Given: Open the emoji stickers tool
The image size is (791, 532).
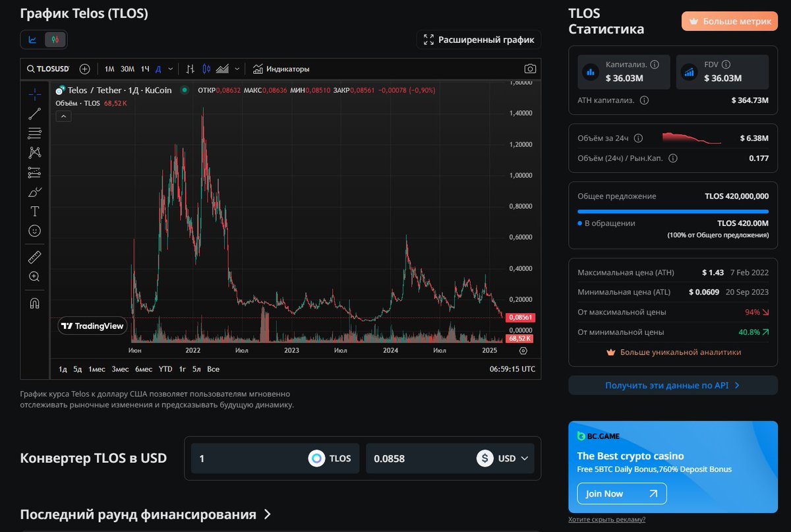Looking at the screenshot, I should click(x=34, y=231).
